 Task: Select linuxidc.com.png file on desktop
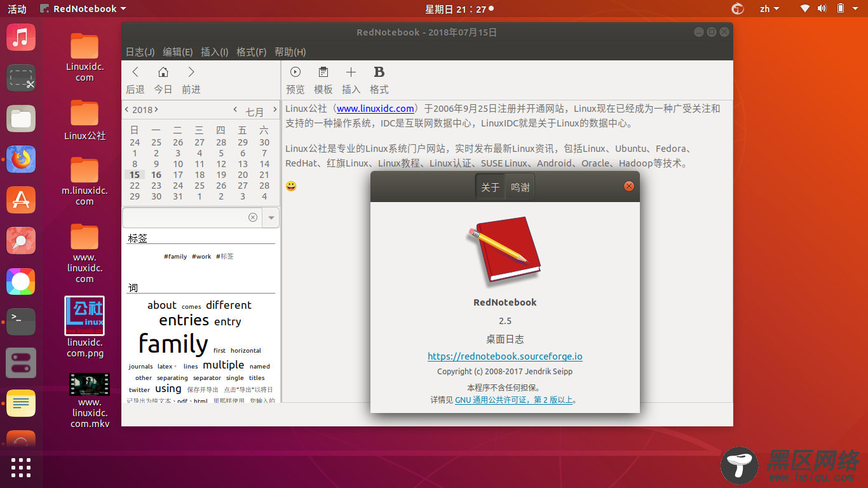[x=85, y=327]
